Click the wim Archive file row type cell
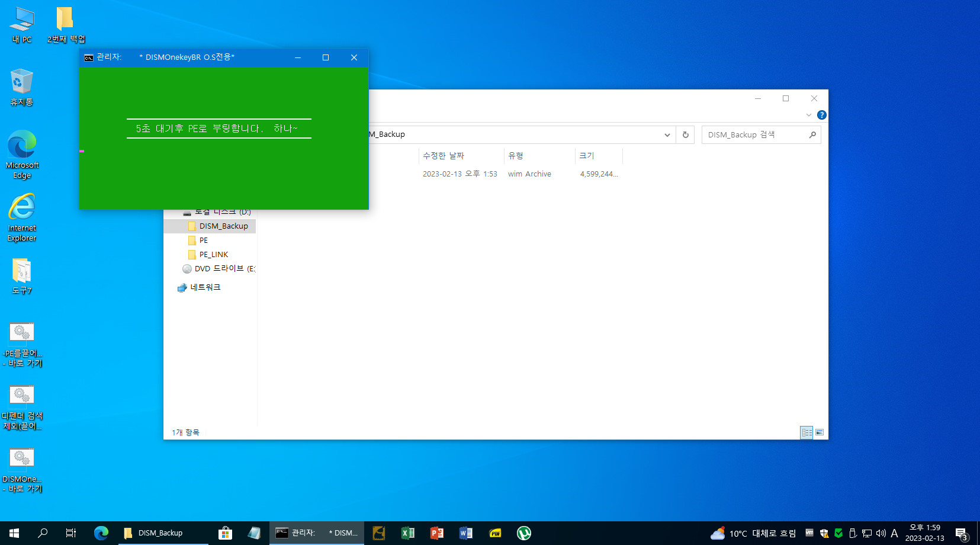 529,174
